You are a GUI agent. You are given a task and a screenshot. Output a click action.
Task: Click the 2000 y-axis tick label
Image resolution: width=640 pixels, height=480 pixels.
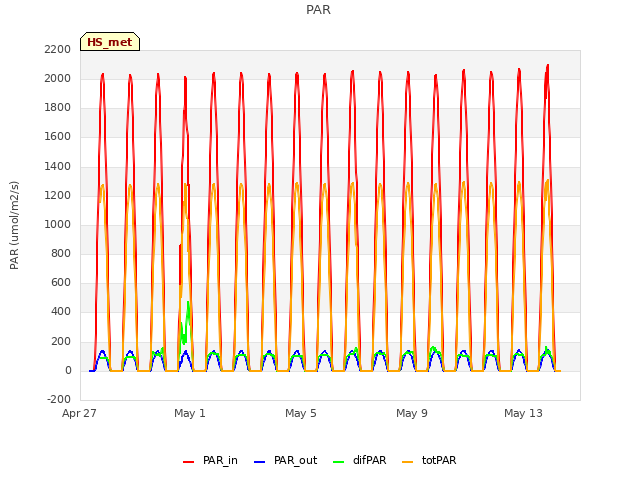(58, 78)
